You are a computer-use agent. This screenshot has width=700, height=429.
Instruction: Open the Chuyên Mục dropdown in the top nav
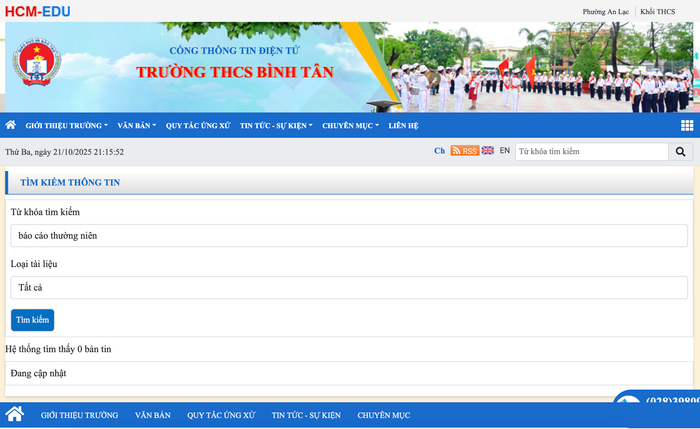click(350, 126)
